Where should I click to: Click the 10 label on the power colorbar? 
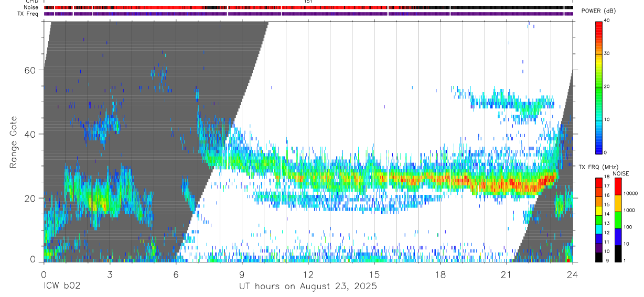tap(607, 119)
